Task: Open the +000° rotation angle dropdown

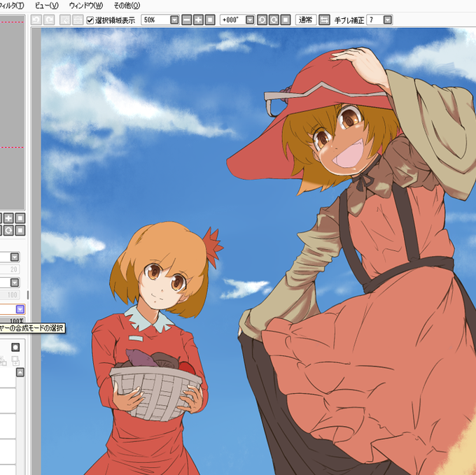Action: click(x=250, y=20)
